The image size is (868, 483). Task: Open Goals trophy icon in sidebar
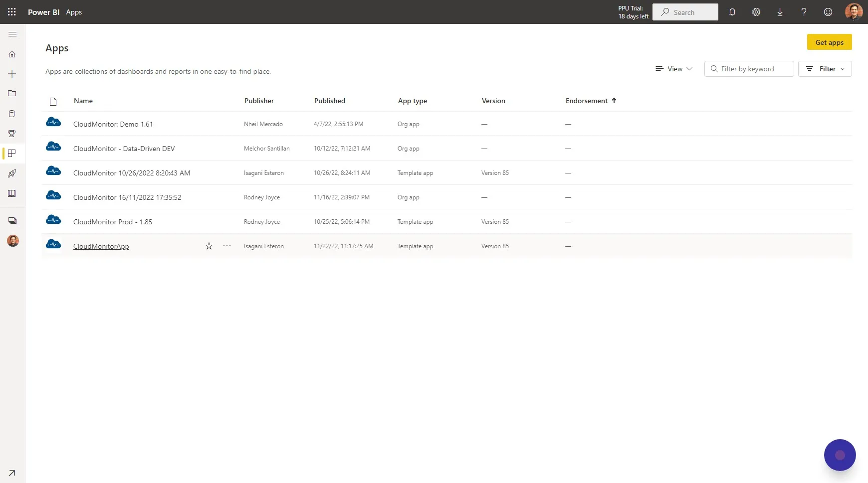(x=12, y=134)
